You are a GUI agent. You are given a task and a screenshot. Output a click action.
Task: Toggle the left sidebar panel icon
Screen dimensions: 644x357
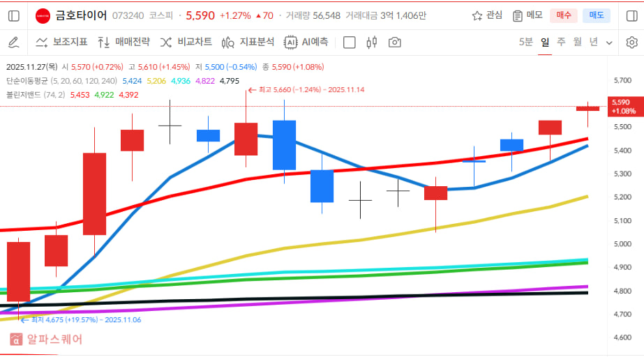pos(14,15)
